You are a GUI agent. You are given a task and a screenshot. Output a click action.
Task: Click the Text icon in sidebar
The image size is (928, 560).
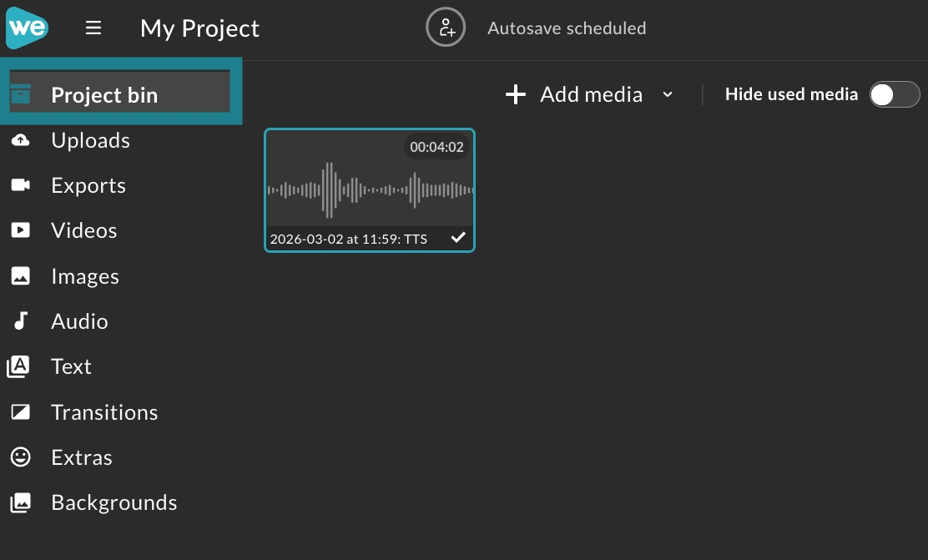(x=18, y=366)
